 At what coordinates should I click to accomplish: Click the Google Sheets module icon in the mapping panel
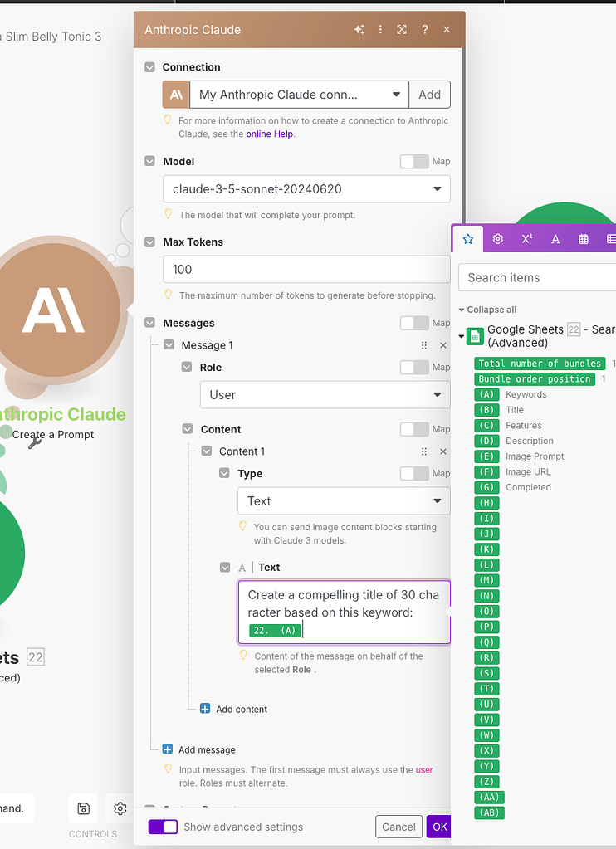(475, 336)
